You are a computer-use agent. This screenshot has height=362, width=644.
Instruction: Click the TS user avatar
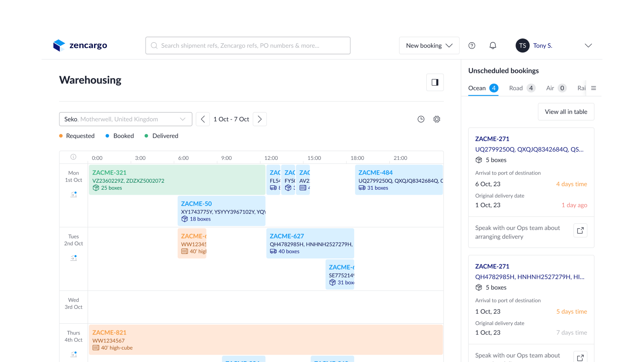tap(522, 46)
